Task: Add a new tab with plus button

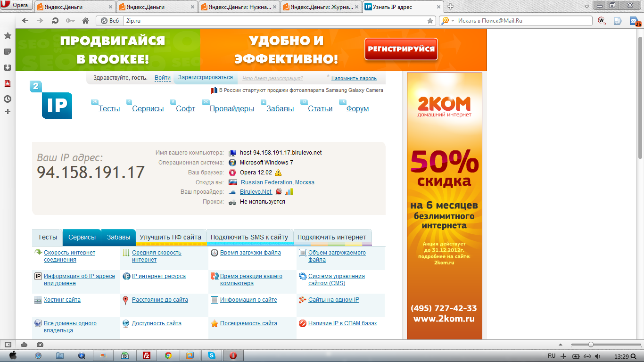Action: click(450, 6)
